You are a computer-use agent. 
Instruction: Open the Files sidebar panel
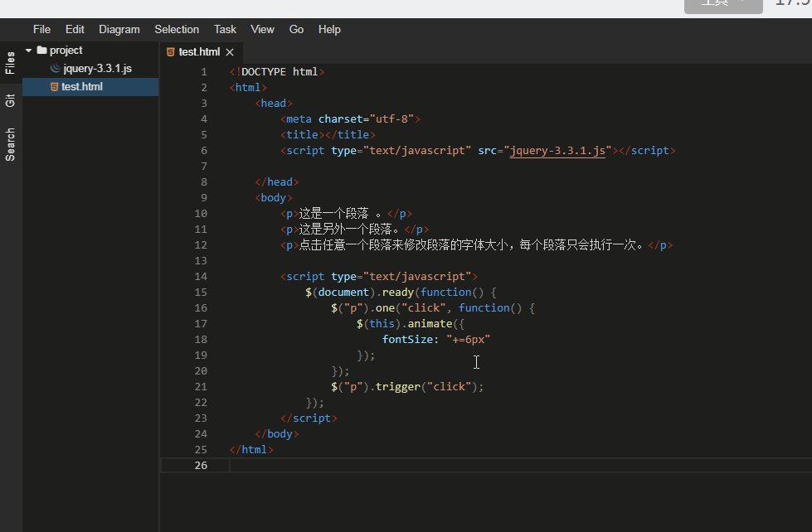[x=10, y=63]
